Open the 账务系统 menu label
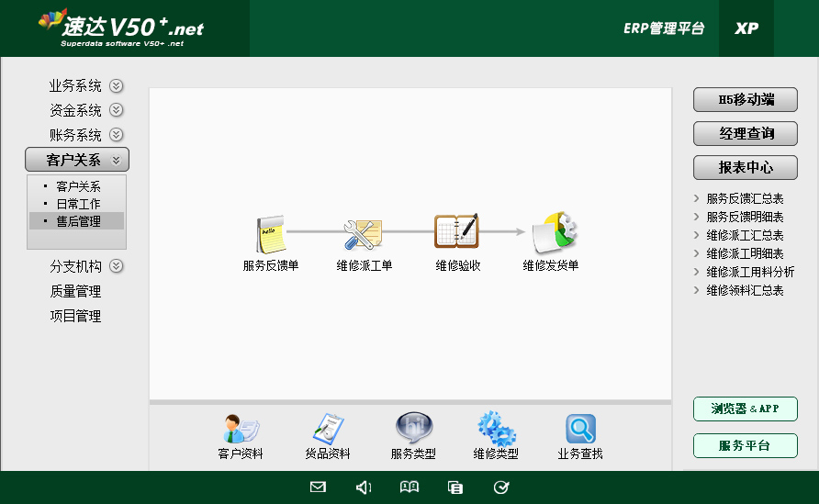 coord(75,135)
